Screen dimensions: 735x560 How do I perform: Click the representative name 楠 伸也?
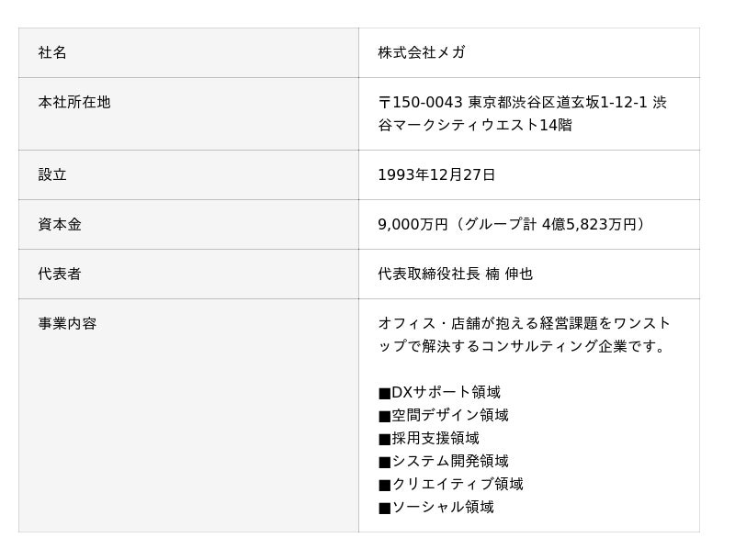click(509, 274)
